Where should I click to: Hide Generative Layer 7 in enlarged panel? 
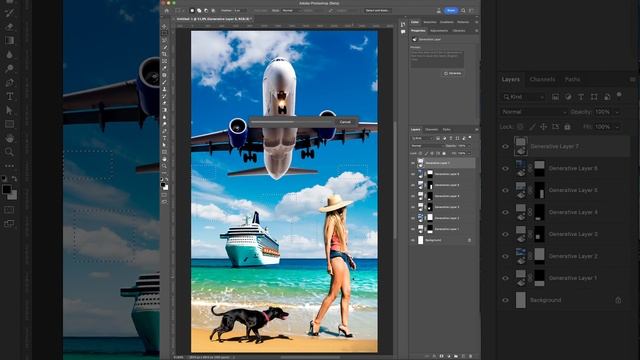pos(505,147)
